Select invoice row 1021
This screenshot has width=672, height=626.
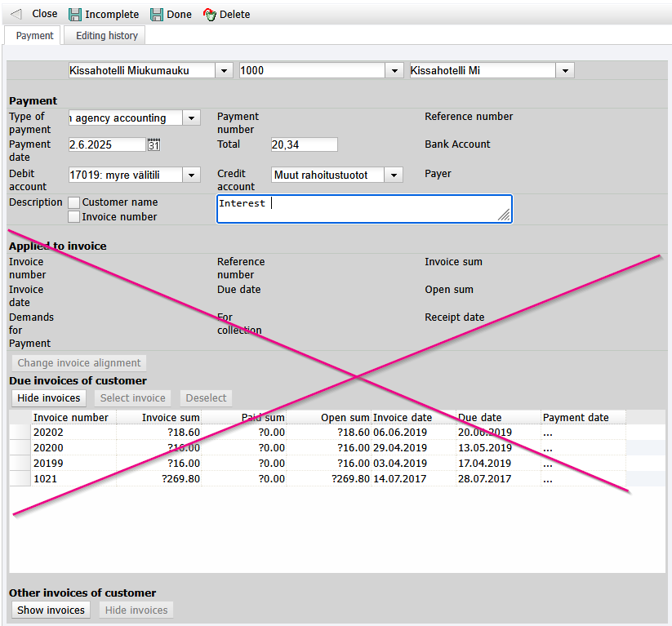(318, 478)
